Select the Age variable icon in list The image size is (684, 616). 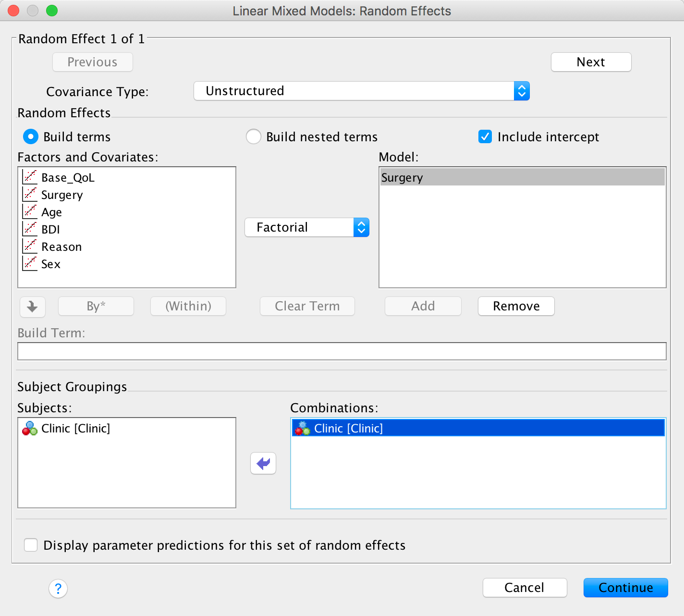30,212
